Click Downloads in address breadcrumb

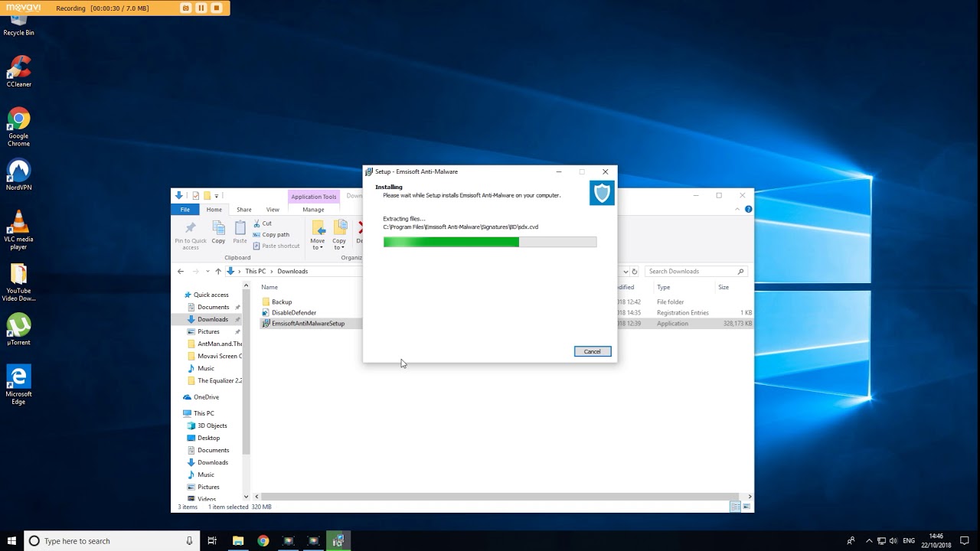[292, 271]
